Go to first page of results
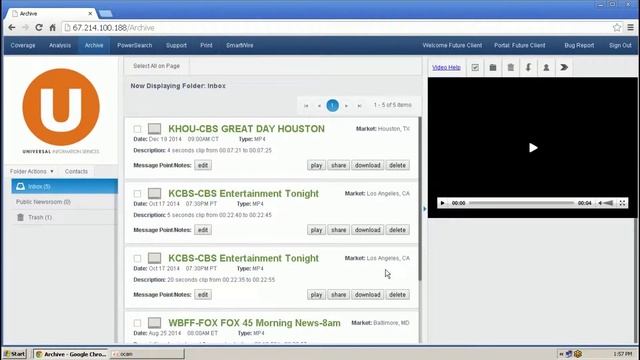 point(306,106)
